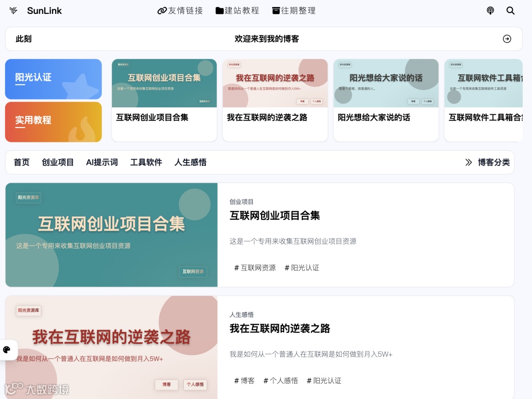Open the SunLink site title
Image resolution: width=532 pixels, height=399 pixels.
(x=44, y=11)
